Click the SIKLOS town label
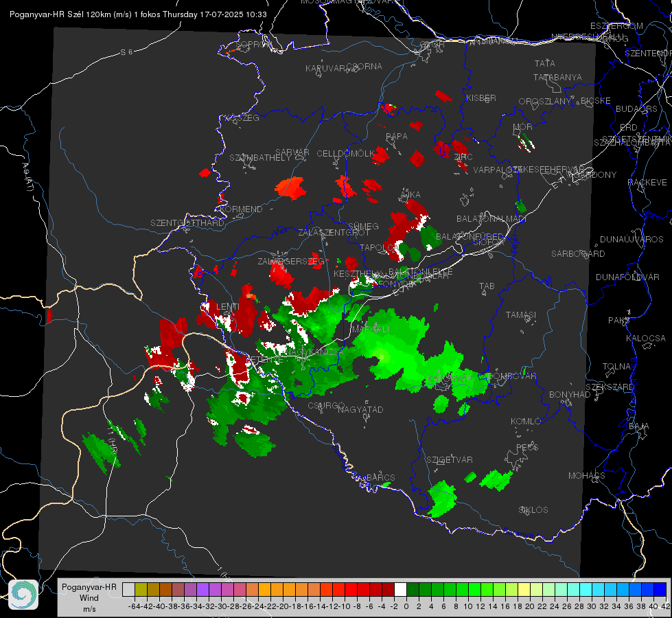Image resolution: width=672 pixels, height=618 pixels. pos(533,510)
